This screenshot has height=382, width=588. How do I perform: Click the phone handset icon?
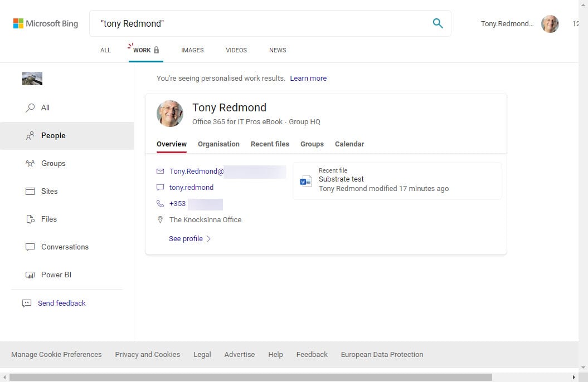(160, 204)
